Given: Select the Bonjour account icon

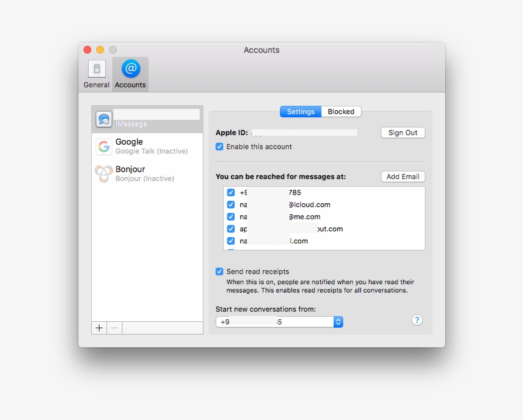Looking at the screenshot, I should 103,174.
